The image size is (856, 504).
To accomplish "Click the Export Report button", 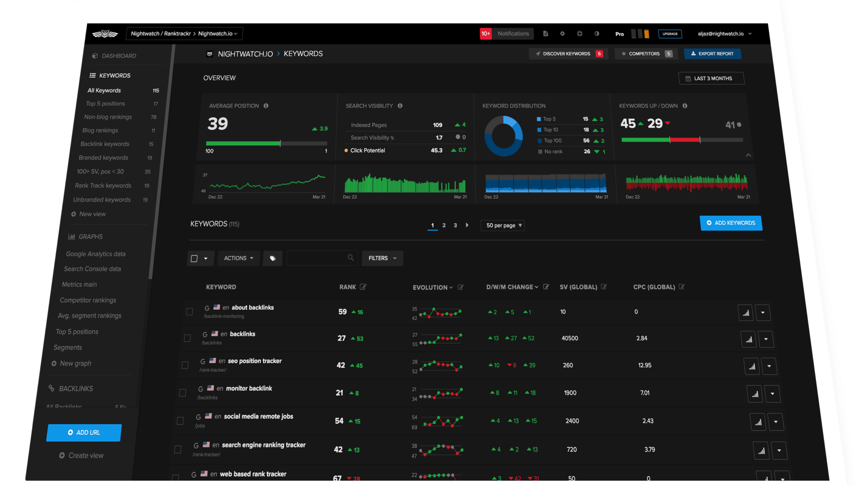I will coord(712,53).
